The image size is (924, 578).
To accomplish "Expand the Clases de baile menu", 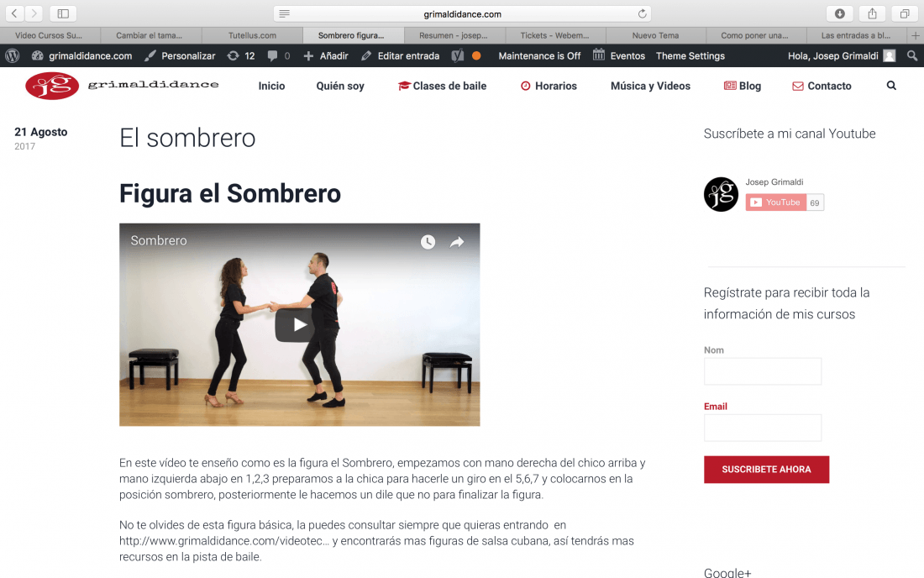I will pyautogui.click(x=442, y=86).
